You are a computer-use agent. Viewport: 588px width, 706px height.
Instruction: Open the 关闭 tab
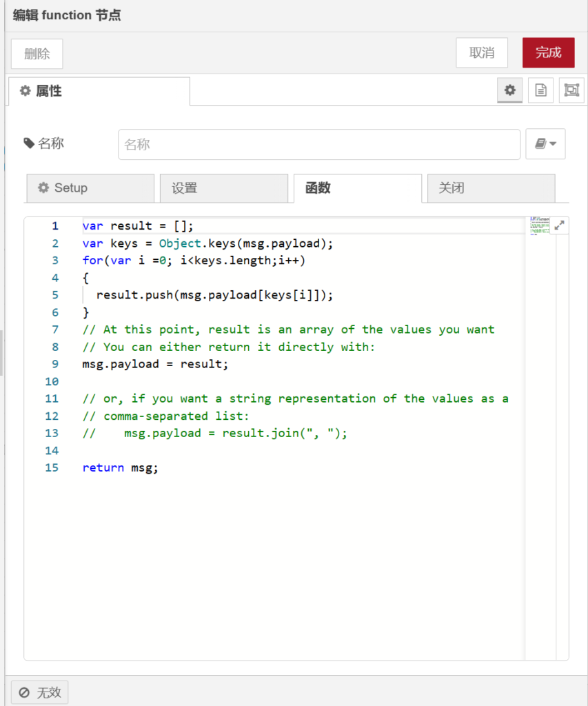491,188
